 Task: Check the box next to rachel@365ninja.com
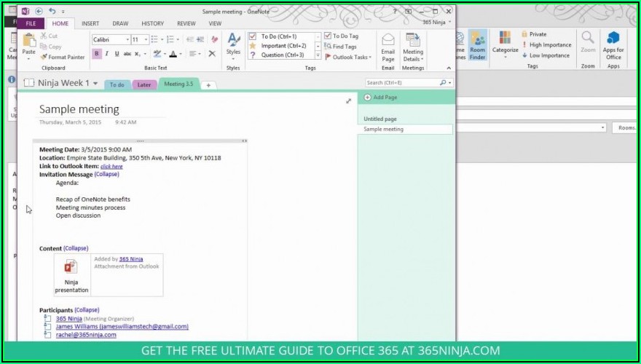[47, 335]
